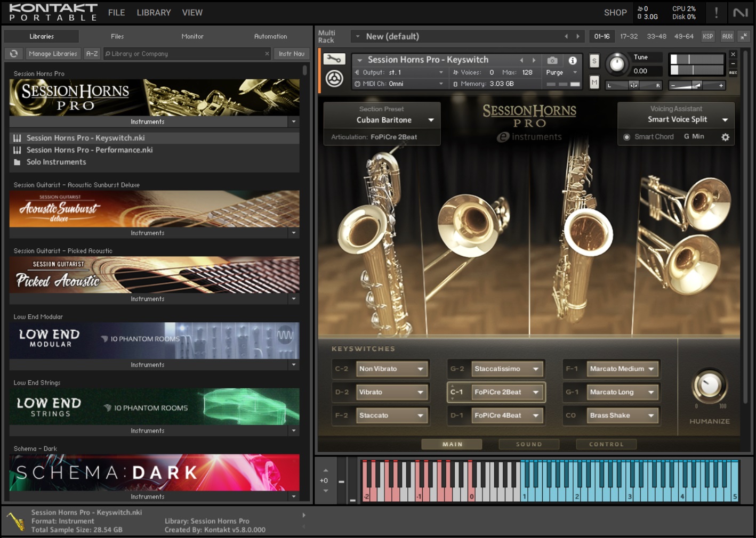This screenshot has width=756, height=538.
Task: Mute the Session Horns Pro instrument
Action: coord(594,83)
